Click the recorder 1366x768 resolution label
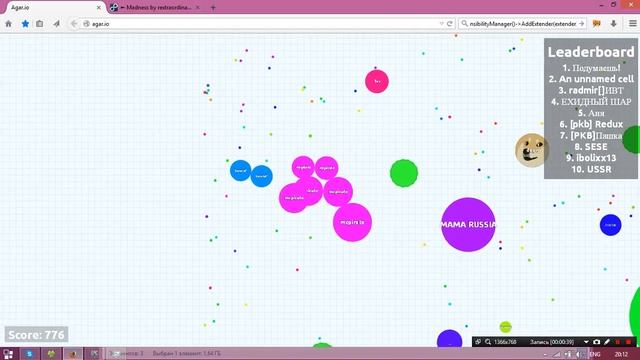This screenshot has width=640, height=360. point(505,342)
